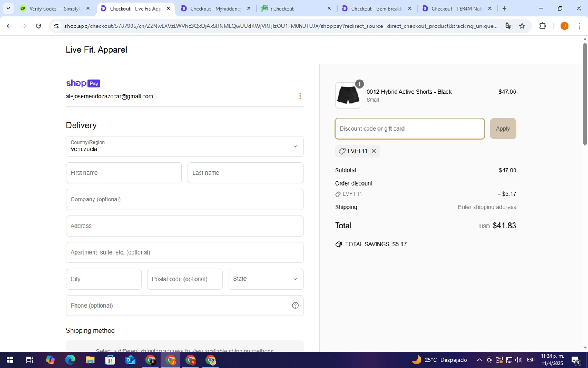Open Outlook from taskbar
Image resolution: width=588 pixels, height=368 pixels.
pyautogui.click(x=130, y=360)
